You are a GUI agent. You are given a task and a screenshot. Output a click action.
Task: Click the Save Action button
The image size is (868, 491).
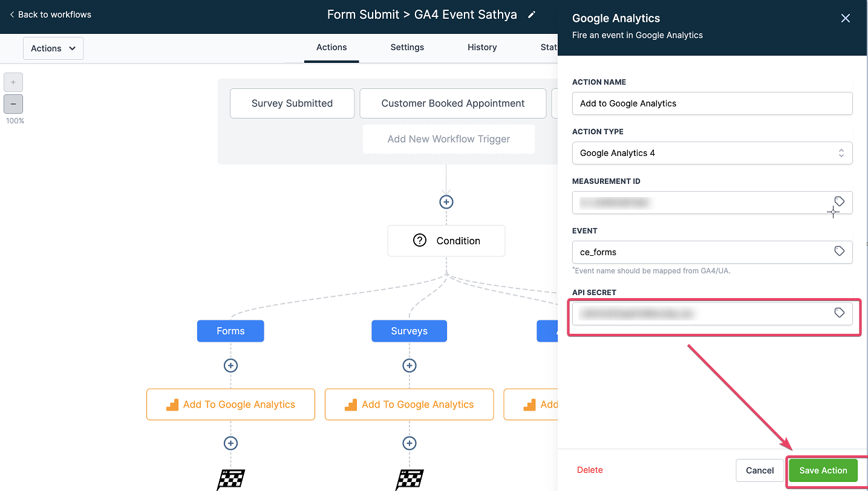[x=823, y=470]
